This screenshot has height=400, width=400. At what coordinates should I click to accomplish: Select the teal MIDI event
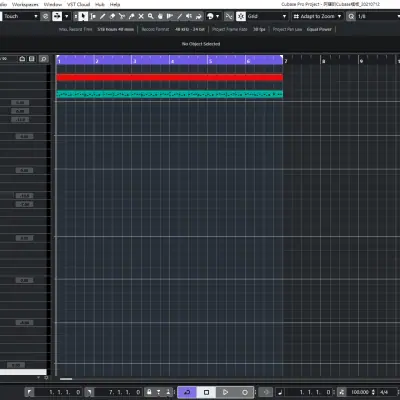click(x=170, y=95)
